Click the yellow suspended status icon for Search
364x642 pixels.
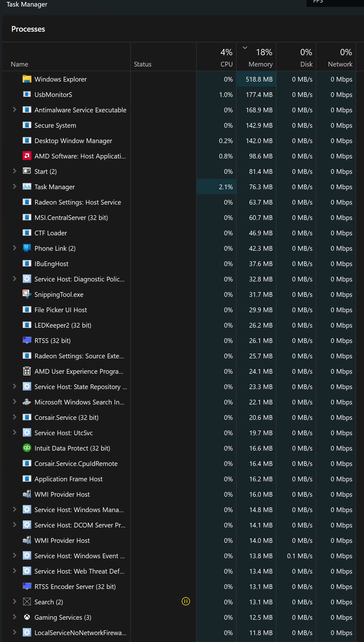tap(186, 602)
